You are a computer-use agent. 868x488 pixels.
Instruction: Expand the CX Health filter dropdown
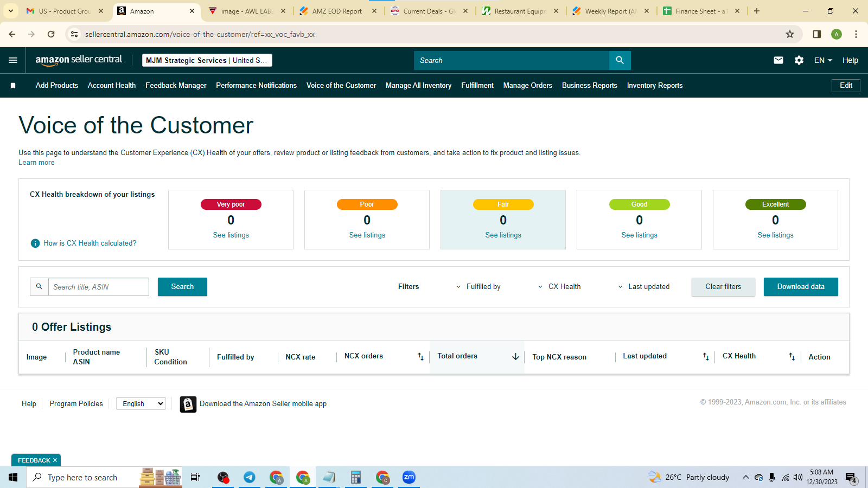(x=559, y=287)
